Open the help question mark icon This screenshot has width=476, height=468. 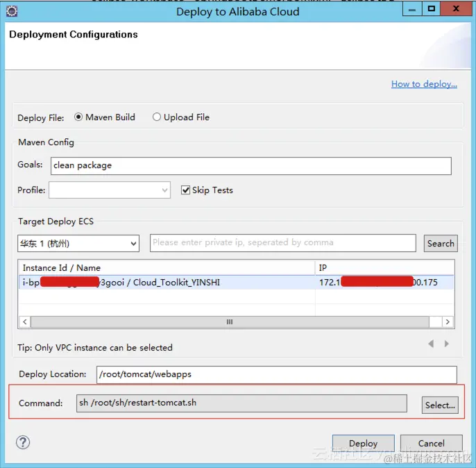click(23, 442)
